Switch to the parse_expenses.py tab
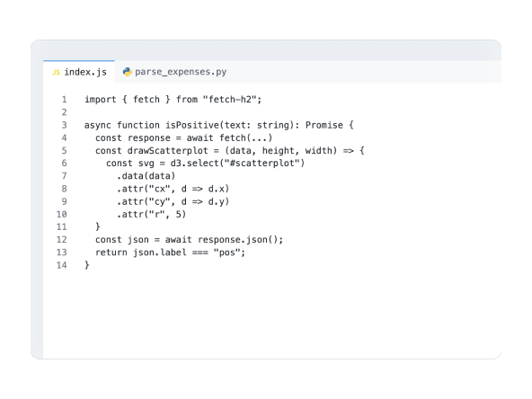This screenshot has width=532, height=399. click(x=174, y=72)
